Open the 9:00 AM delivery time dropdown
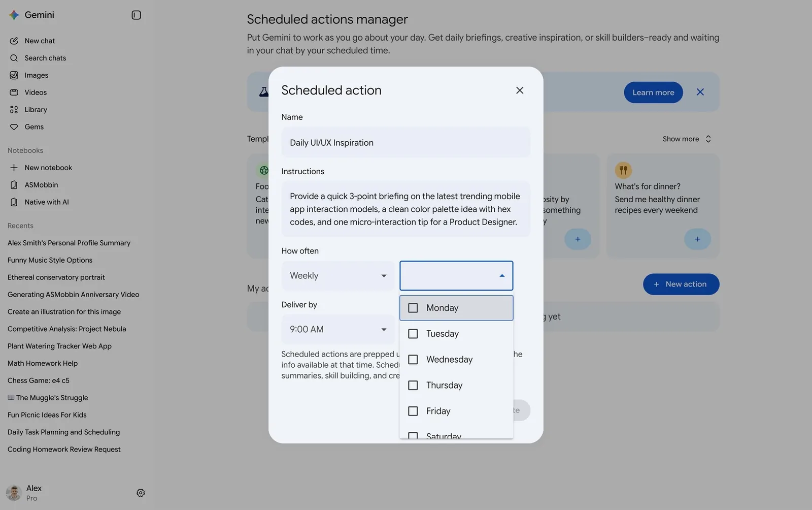 tap(338, 329)
